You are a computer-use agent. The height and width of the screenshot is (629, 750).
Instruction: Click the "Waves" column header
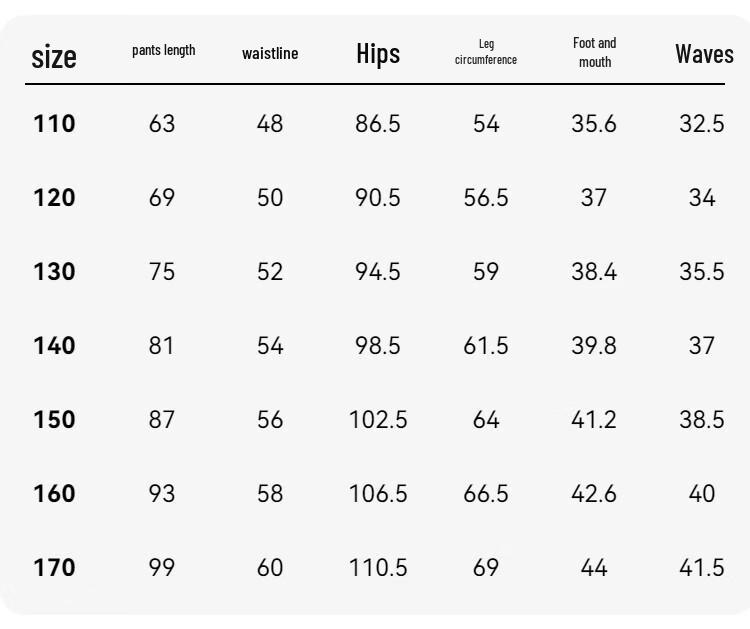pyautogui.click(x=704, y=54)
